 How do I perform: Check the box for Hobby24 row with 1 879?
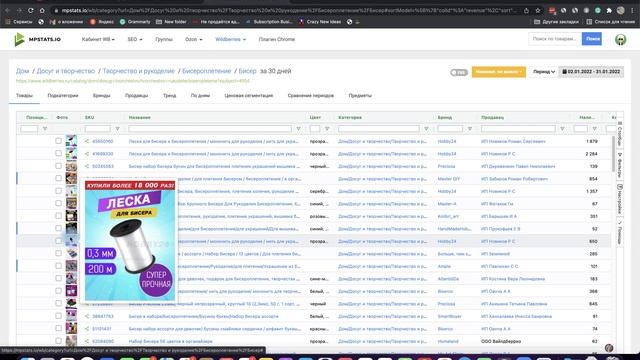pos(58,141)
